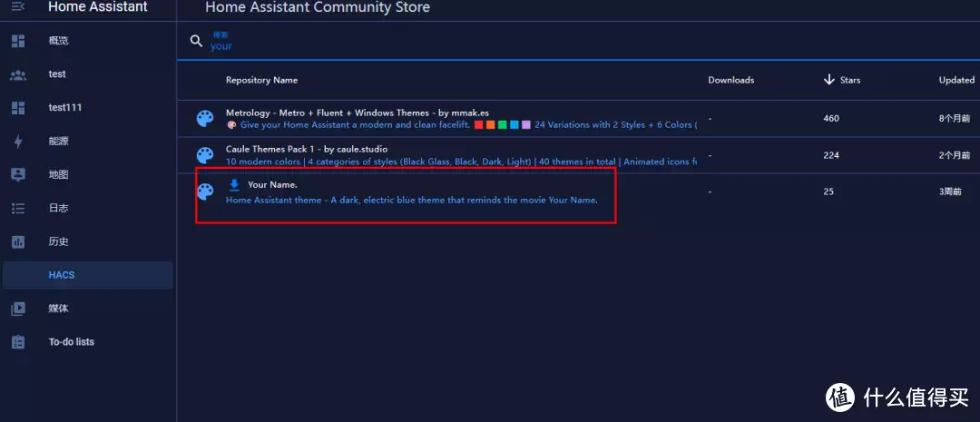Click the Metrology description 'Give your Home Assistant'
Screen dimensions: 980x422
pyautogui.click(x=461, y=124)
